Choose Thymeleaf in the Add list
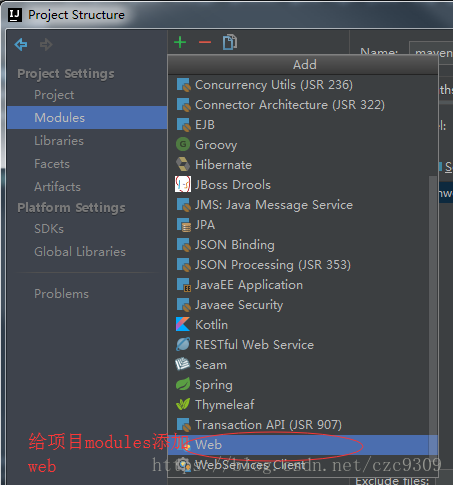The width and height of the screenshot is (453, 485). tap(303, 405)
